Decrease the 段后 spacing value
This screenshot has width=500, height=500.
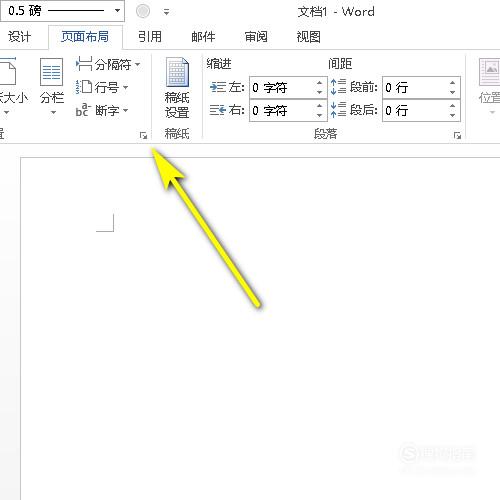tap(452, 115)
